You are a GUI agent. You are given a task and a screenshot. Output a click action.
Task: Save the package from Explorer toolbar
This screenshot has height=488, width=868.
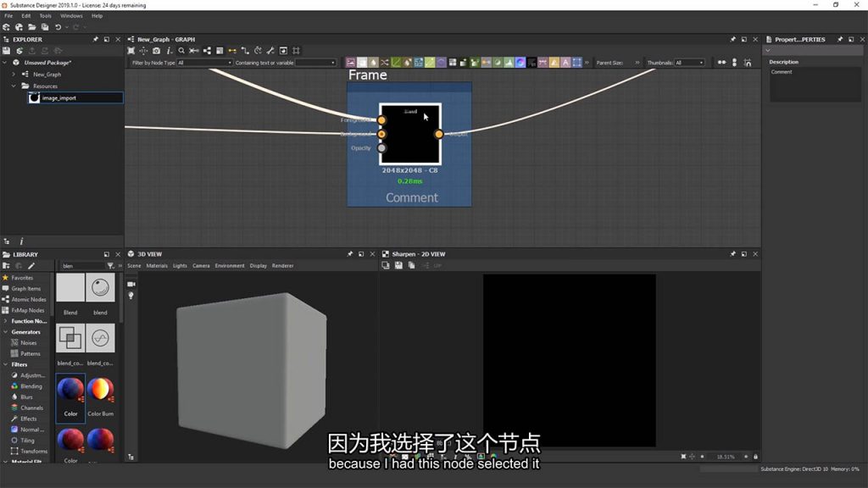pos(7,51)
